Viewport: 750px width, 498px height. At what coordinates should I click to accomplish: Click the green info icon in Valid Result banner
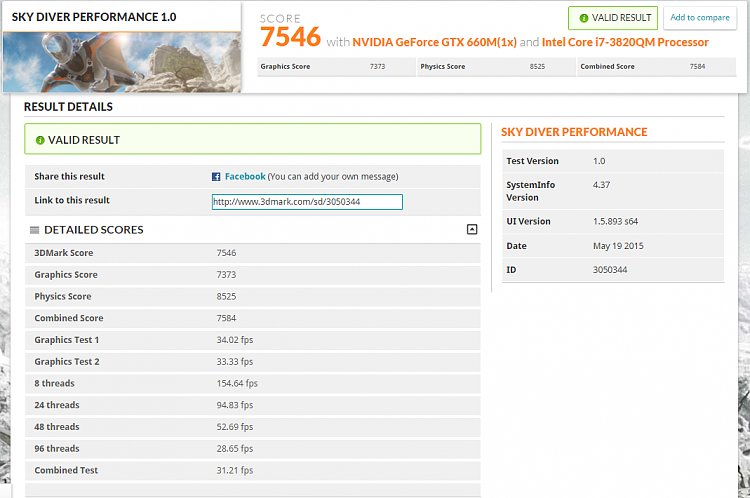click(40, 140)
